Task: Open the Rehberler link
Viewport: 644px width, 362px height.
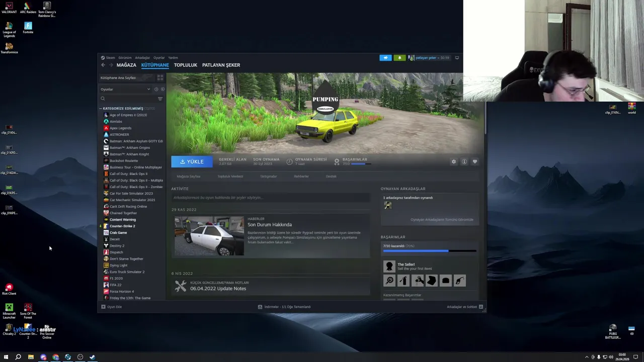Action: click(301, 176)
